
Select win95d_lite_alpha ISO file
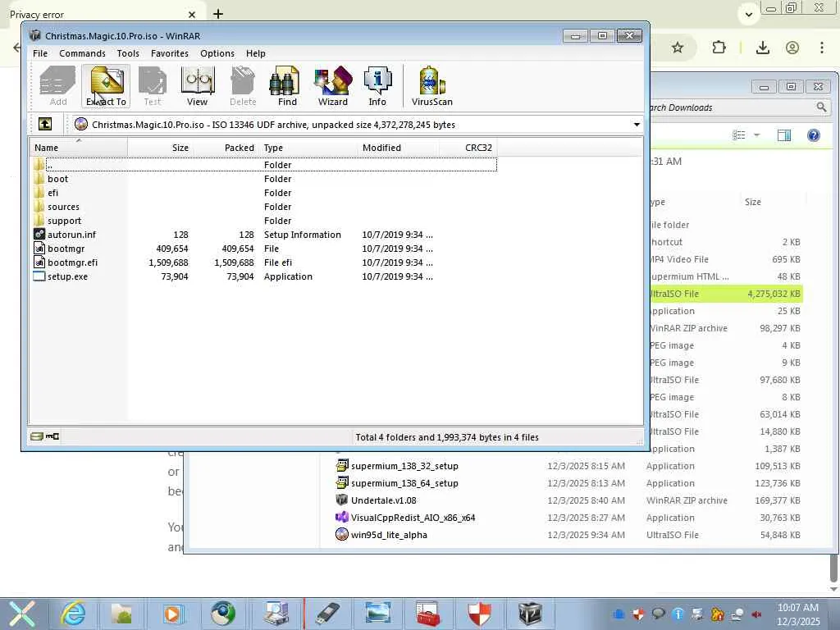pos(389,535)
